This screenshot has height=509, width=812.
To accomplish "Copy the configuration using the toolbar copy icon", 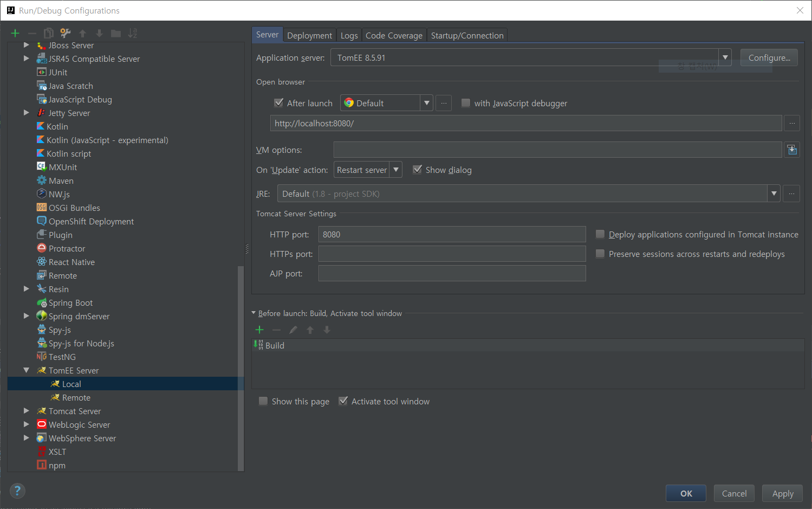I will point(49,33).
